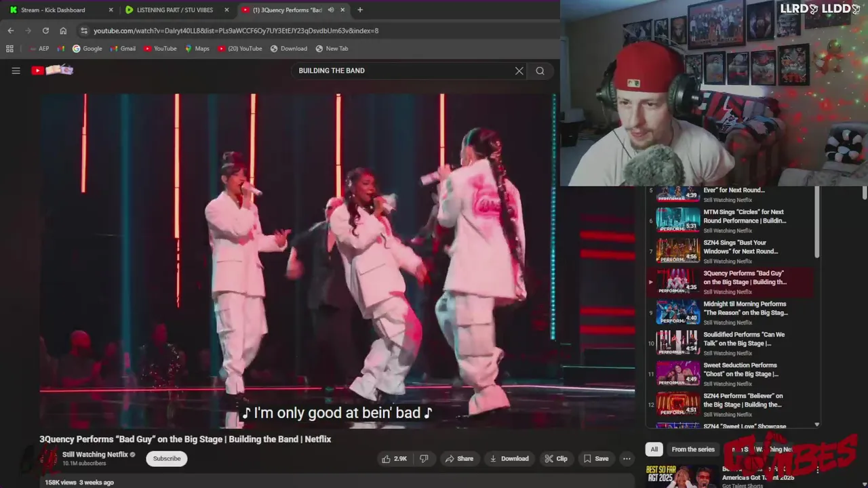
Task: Click the Clip button
Action: point(556,459)
